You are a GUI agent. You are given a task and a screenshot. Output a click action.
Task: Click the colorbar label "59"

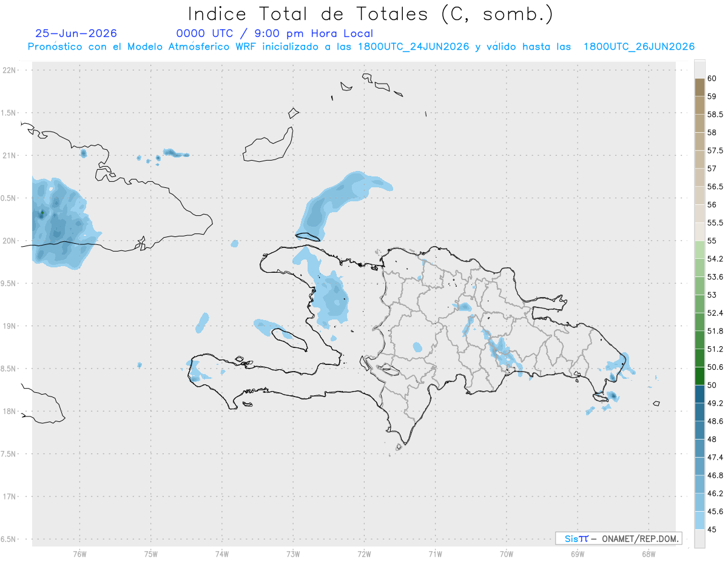pos(712,96)
